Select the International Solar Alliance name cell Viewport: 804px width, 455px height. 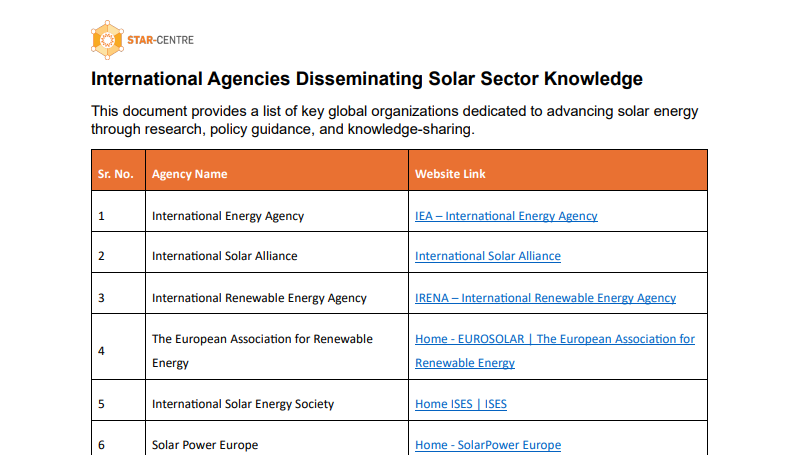click(x=224, y=256)
